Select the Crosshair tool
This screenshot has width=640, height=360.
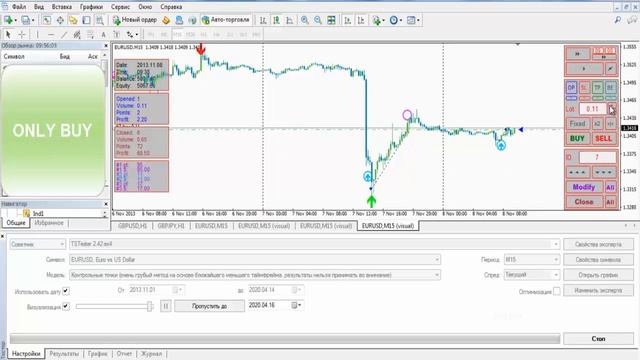[22, 35]
